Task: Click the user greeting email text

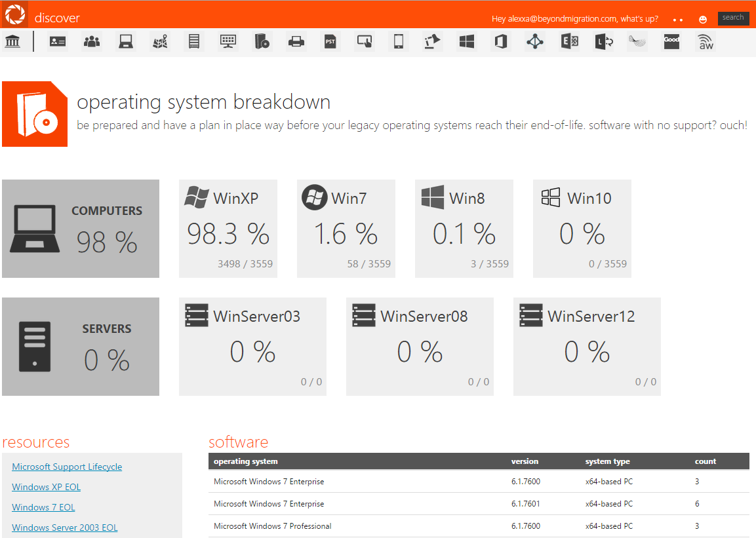Action: (x=575, y=19)
